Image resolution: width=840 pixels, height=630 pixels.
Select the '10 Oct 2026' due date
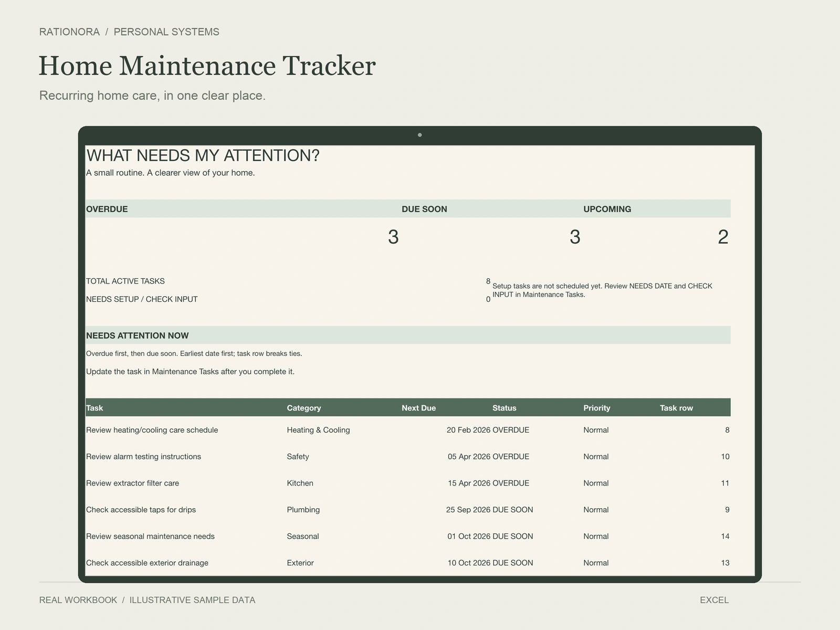(x=469, y=563)
